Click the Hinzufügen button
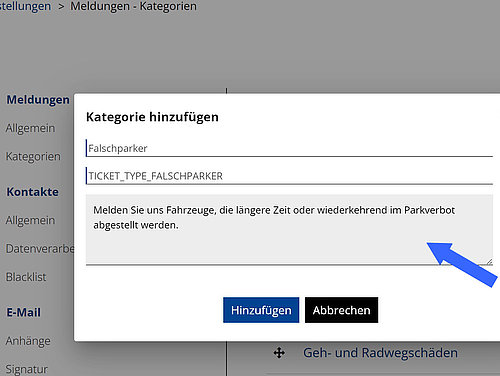500x376 pixels. (261, 310)
